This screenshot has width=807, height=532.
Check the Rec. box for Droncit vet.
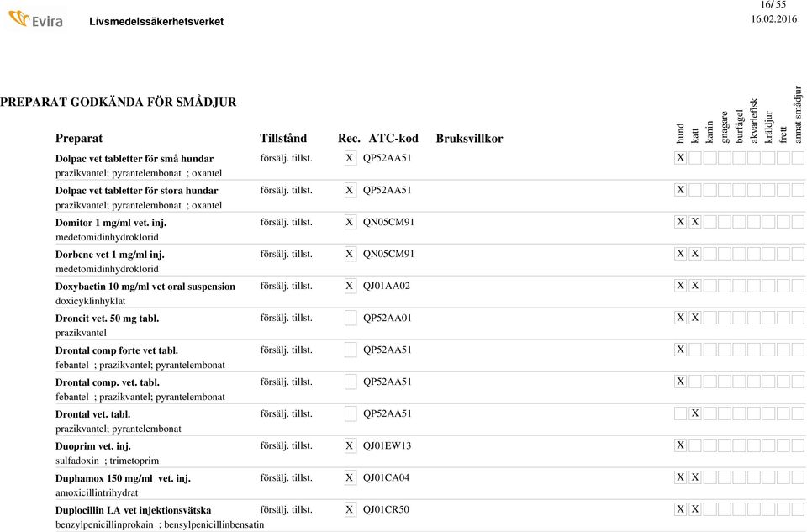pyautogui.click(x=350, y=318)
